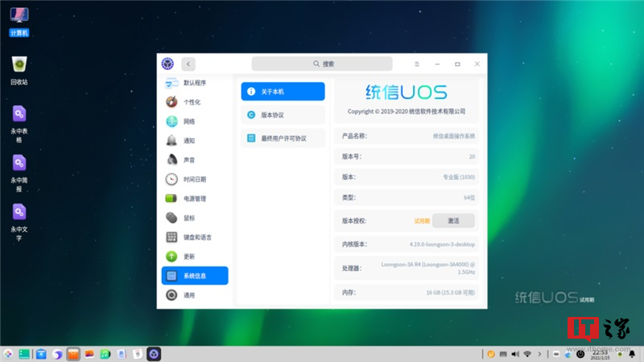The image size is (644, 362).
Task: Click the tray clock showing 22:53
Action: 600,355
